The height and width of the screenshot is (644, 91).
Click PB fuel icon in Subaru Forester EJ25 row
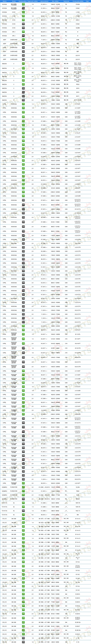coord(23,495)
